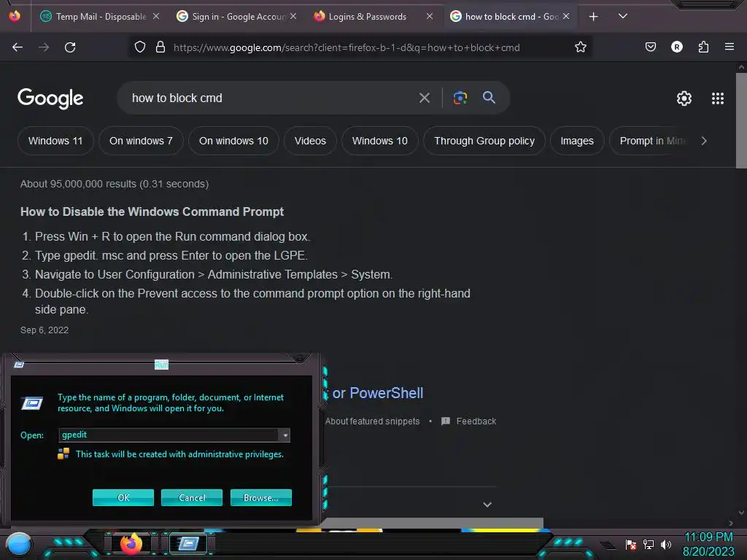The height and width of the screenshot is (560, 747).
Task: Search by image with Google Lens icon
Action: (460, 98)
